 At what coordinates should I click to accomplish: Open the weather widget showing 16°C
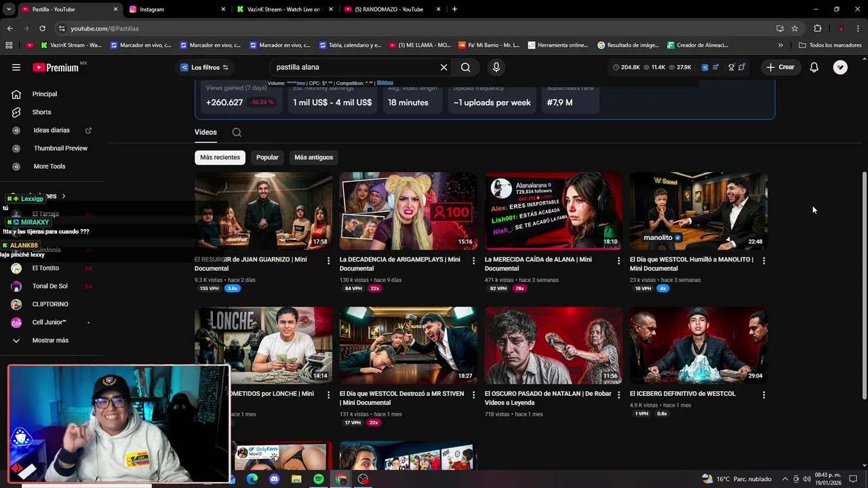(x=736, y=479)
